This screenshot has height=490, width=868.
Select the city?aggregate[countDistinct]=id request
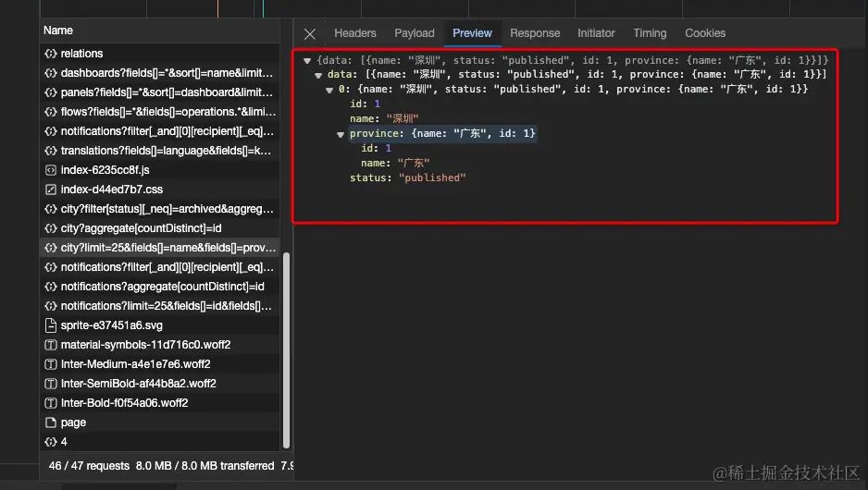[x=160, y=228]
